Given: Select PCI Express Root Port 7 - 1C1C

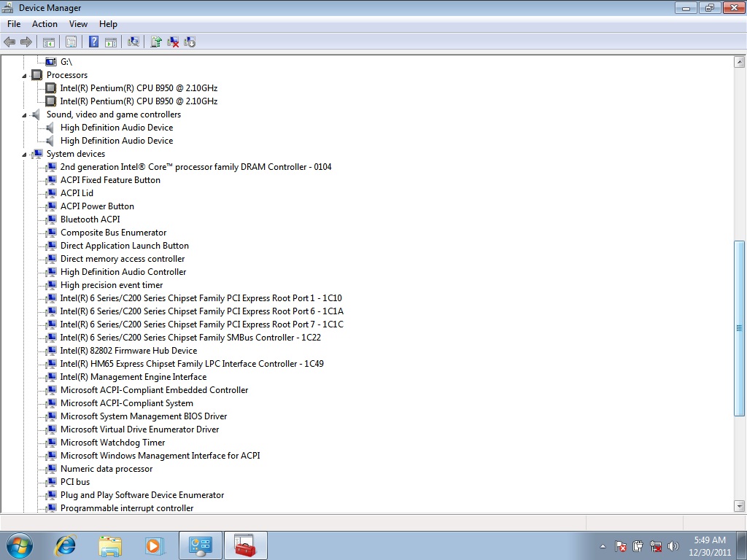Looking at the screenshot, I should 202,324.
